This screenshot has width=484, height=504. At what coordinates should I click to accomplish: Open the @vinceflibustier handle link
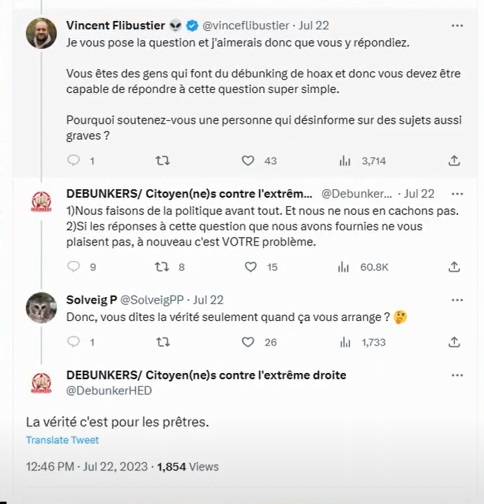click(246, 26)
